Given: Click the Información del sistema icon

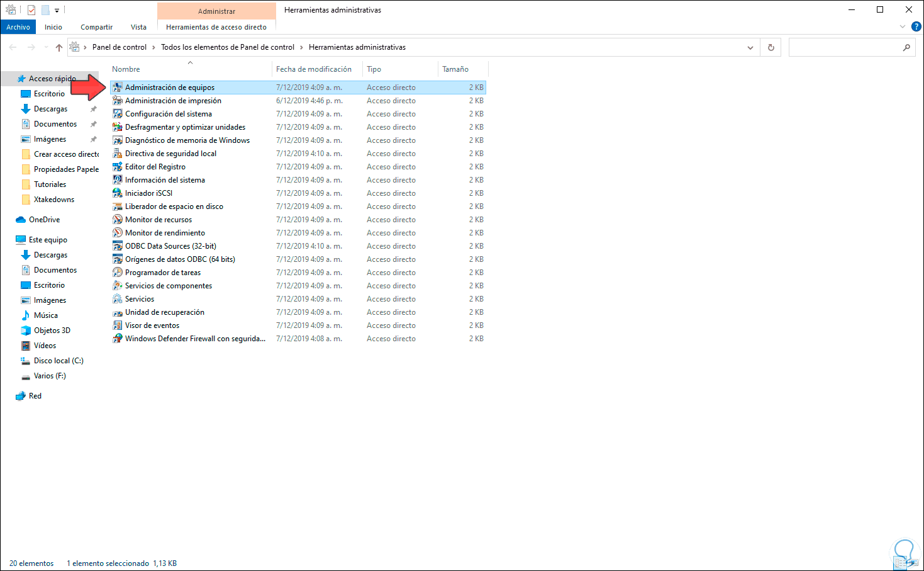Looking at the screenshot, I should pyautogui.click(x=118, y=180).
